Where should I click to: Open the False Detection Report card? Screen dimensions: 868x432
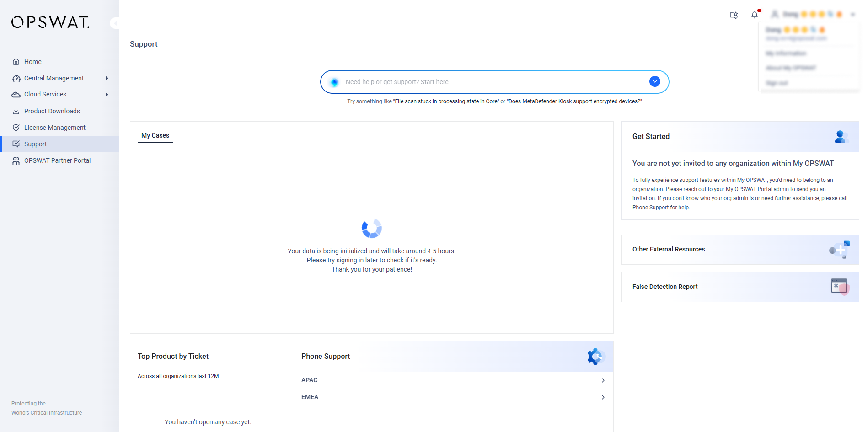pyautogui.click(x=740, y=287)
